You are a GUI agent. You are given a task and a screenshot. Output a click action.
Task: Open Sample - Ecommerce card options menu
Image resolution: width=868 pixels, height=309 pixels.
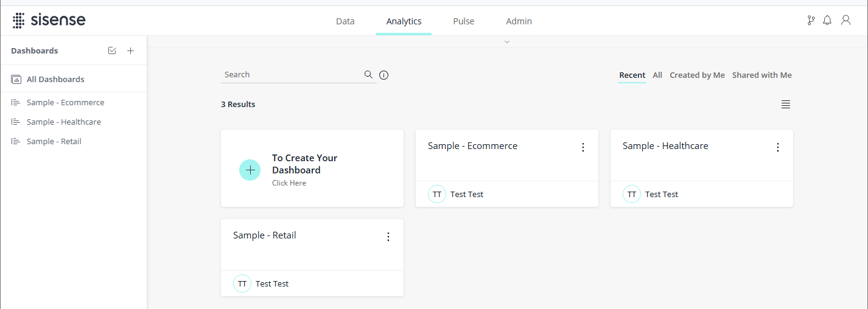click(583, 147)
